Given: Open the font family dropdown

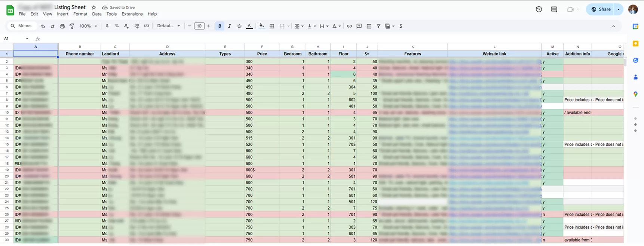Looking at the screenshot, I should click(x=168, y=26).
